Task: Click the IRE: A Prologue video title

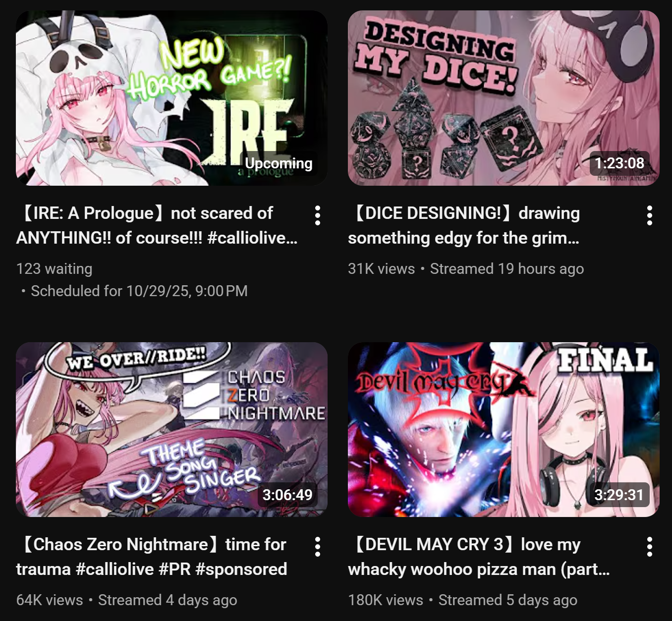Action: (157, 225)
